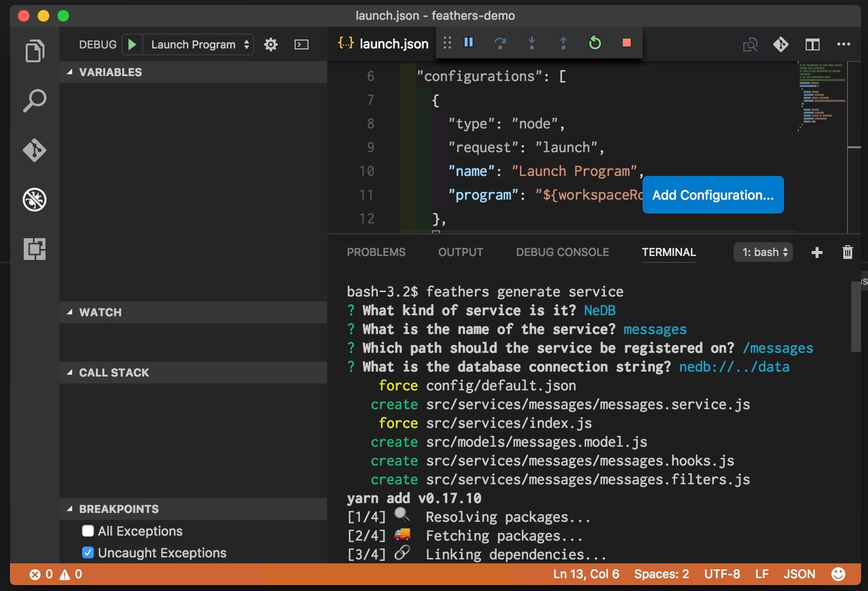Viewport: 868px width, 591px height.
Task: Open the Search view in activity bar
Action: pyautogui.click(x=35, y=101)
